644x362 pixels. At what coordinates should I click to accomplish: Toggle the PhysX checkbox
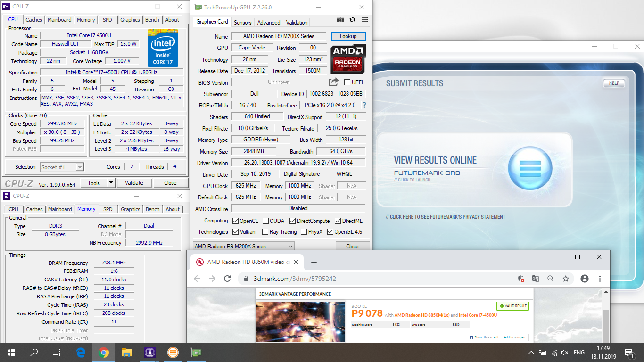pyautogui.click(x=303, y=232)
